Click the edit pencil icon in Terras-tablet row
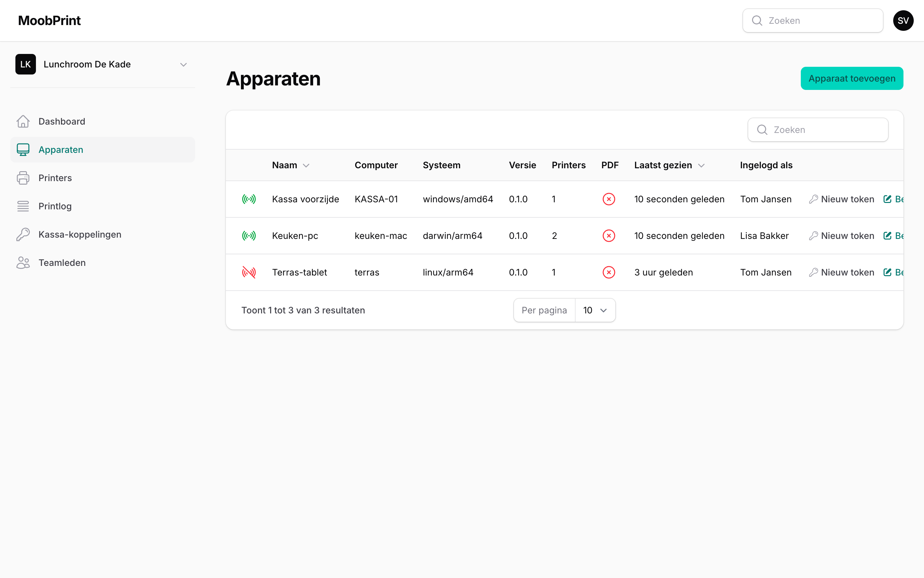The height and width of the screenshot is (578, 924). point(888,272)
